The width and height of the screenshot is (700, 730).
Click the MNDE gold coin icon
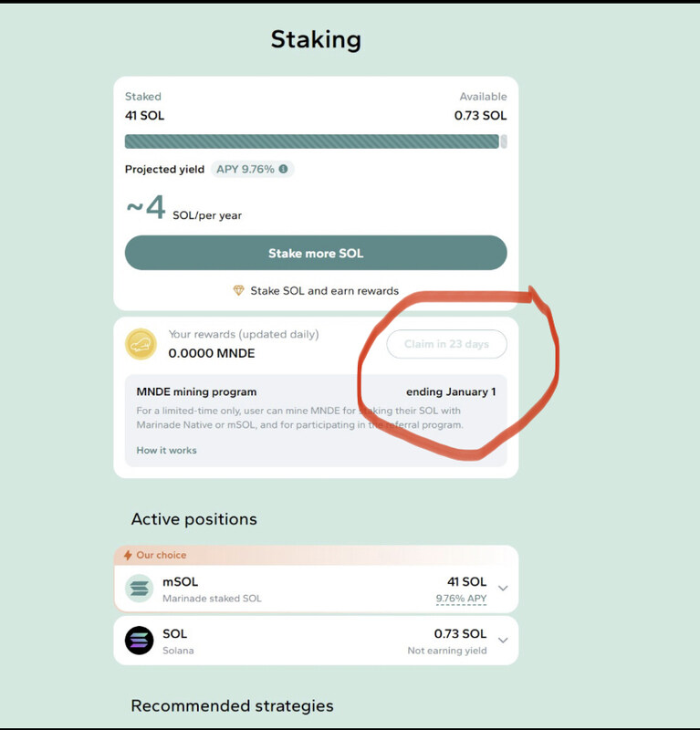(141, 344)
